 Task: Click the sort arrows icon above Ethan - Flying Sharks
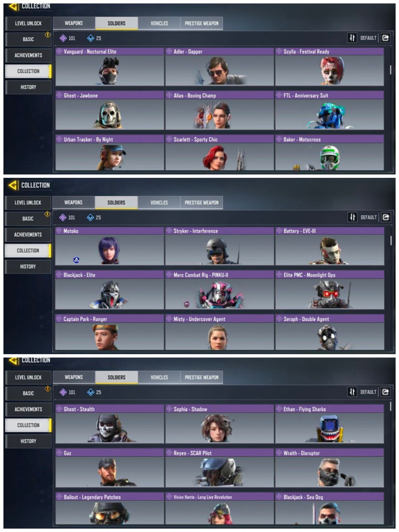coord(352,392)
